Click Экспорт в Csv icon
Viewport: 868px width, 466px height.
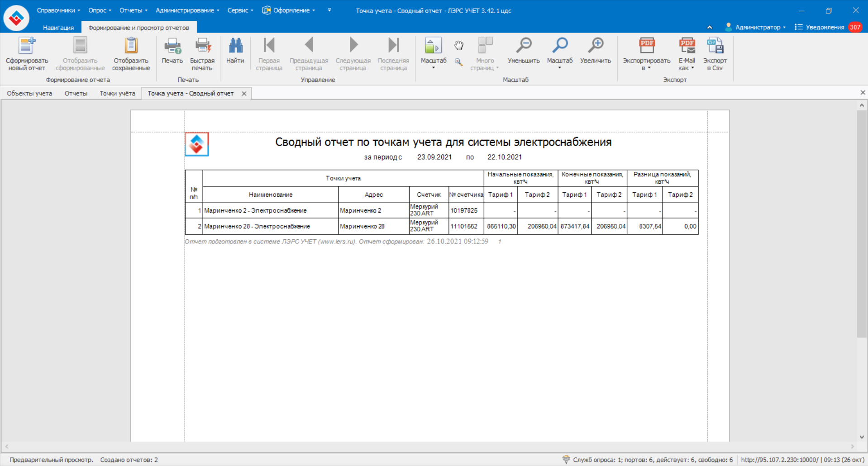(715, 45)
